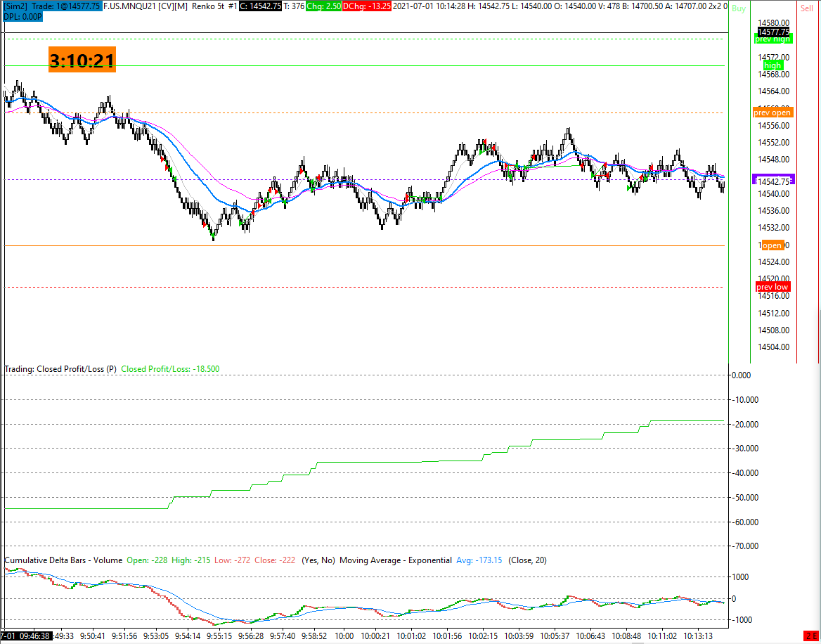
Task: Click the 9:50:41 time axis label
Action: pos(94,636)
